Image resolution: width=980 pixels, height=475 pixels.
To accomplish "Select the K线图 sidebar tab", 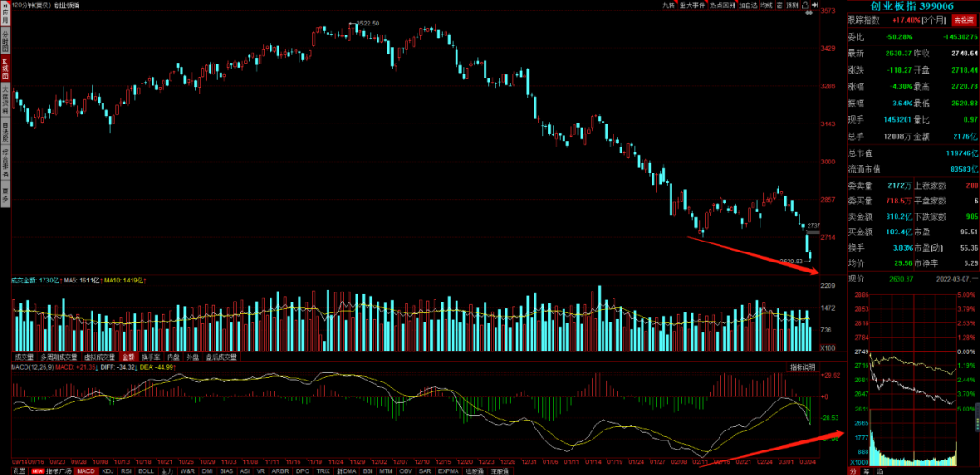I will 5,69.
